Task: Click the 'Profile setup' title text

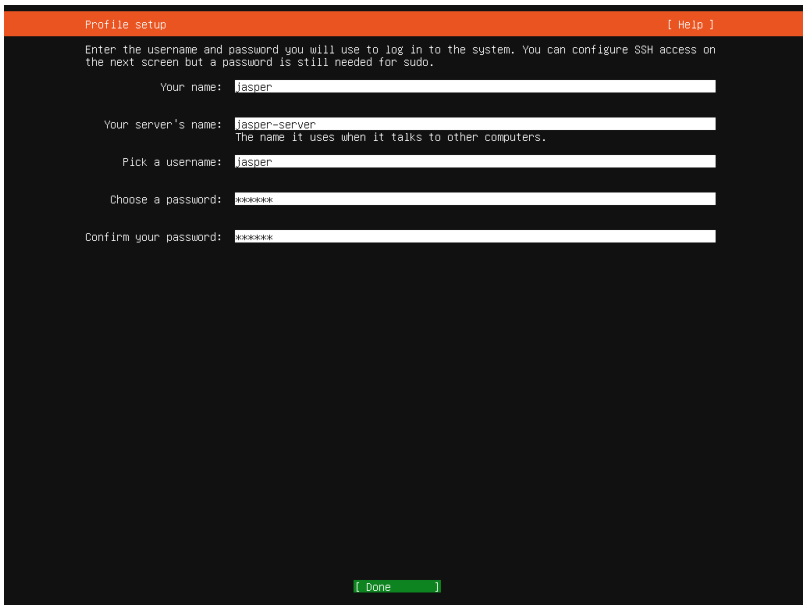Action: pos(126,24)
